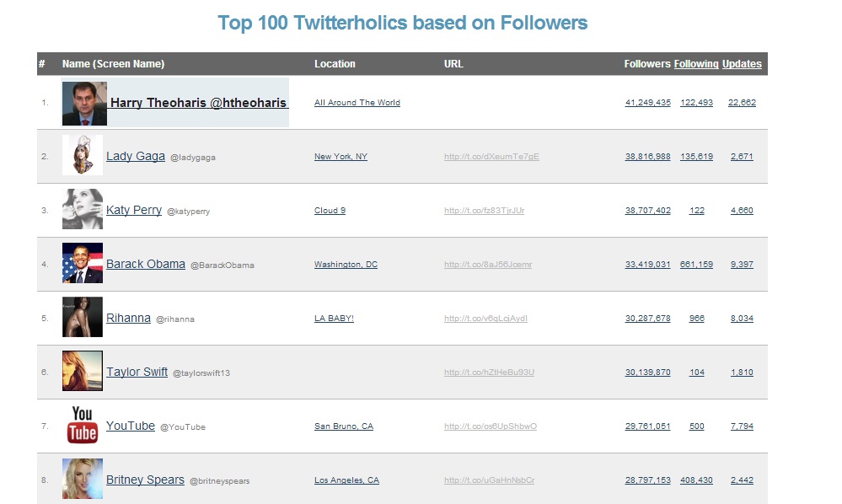Select Barack Obama's avatar thumbnail
The width and height of the screenshot is (842, 504).
83,264
